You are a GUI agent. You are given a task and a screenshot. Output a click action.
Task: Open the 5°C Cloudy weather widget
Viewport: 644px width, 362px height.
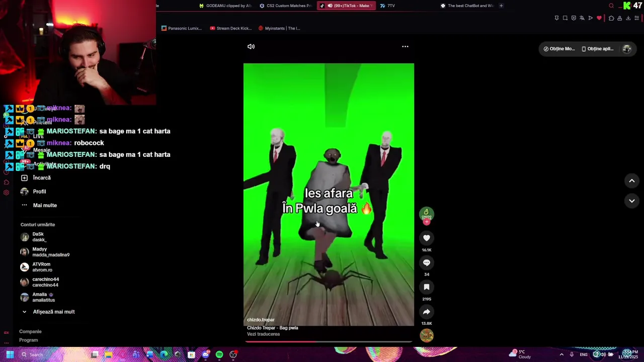coord(521,354)
